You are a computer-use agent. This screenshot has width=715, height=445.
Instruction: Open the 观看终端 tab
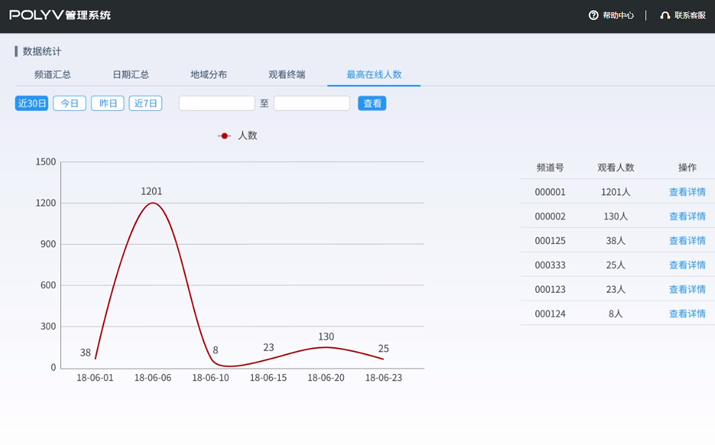[287, 75]
